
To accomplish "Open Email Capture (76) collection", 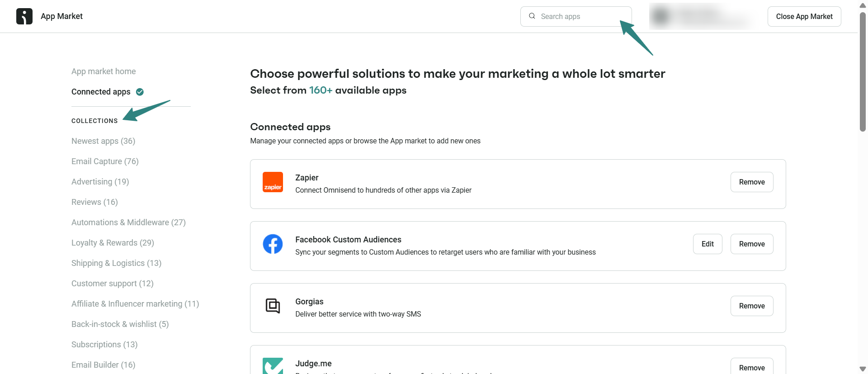I will click(105, 161).
